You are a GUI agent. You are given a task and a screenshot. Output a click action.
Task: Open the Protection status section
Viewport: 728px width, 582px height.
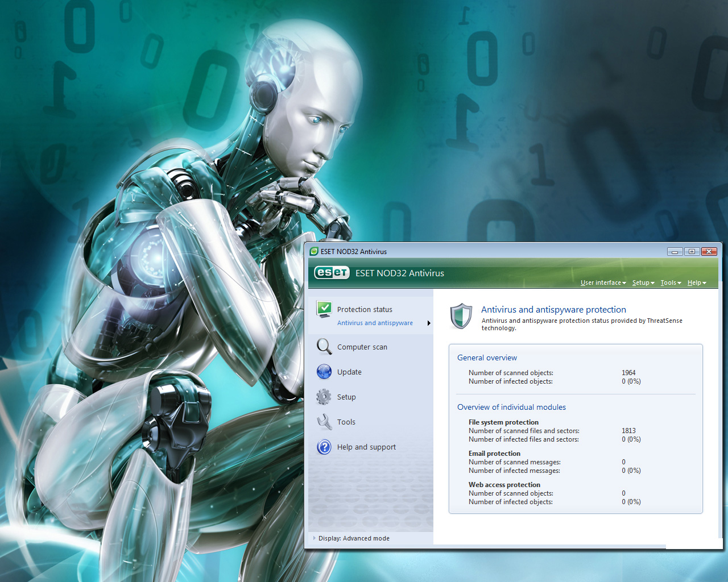(x=365, y=309)
